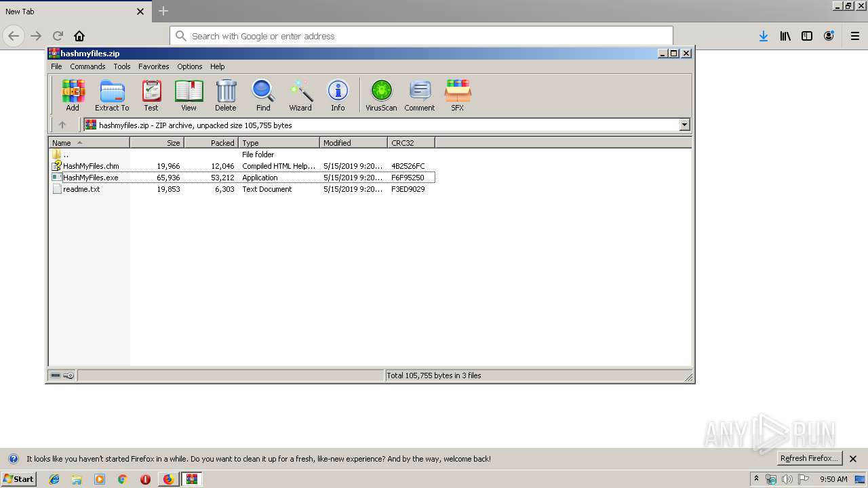Go up one folder level arrow

[62, 125]
